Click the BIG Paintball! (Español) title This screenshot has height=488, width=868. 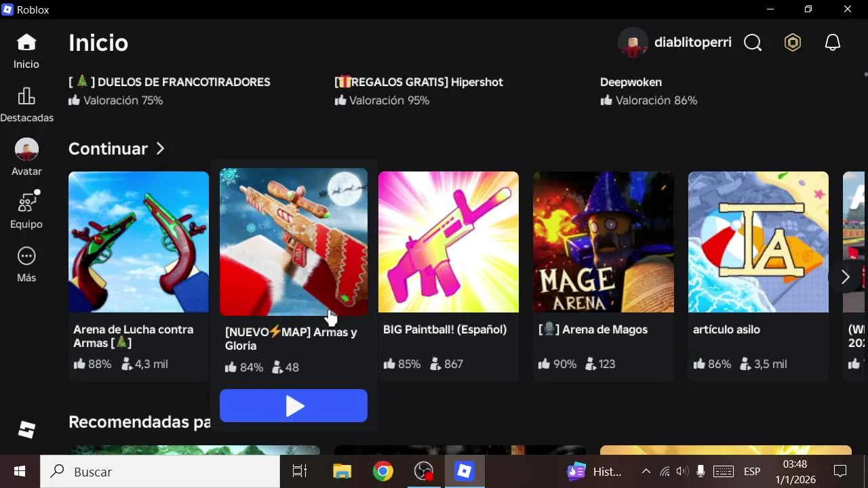click(x=445, y=329)
